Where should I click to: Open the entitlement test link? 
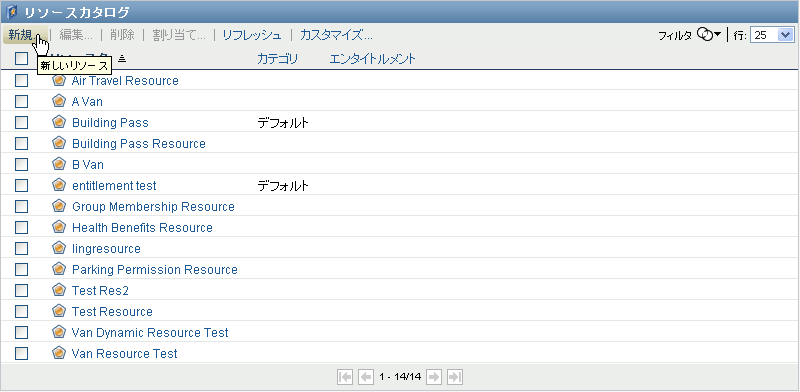[114, 185]
